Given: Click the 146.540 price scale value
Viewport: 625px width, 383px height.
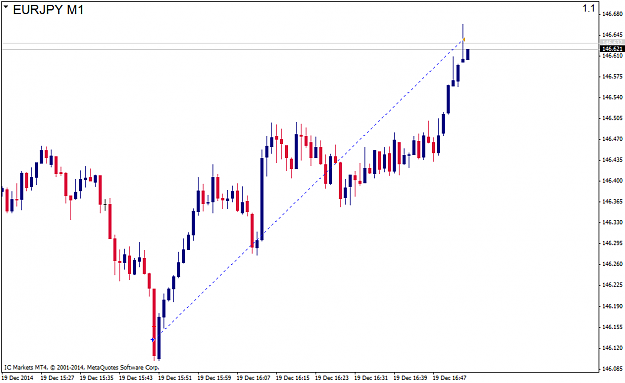Looking at the screenshot, I should pos(613,97).
